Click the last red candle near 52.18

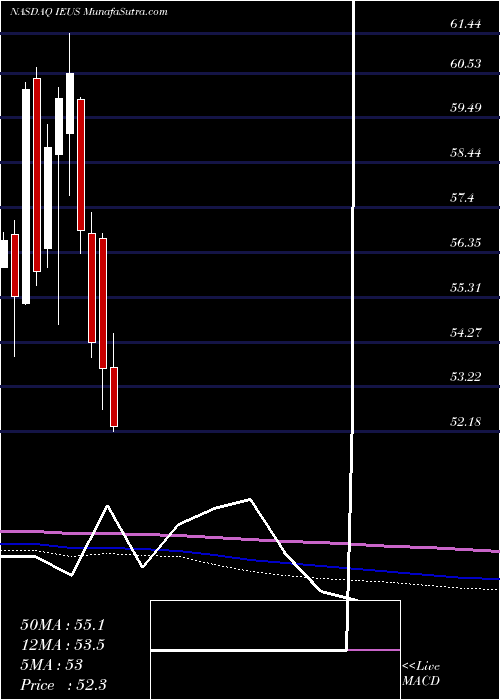pyautogui.click(x=114, y=396)
